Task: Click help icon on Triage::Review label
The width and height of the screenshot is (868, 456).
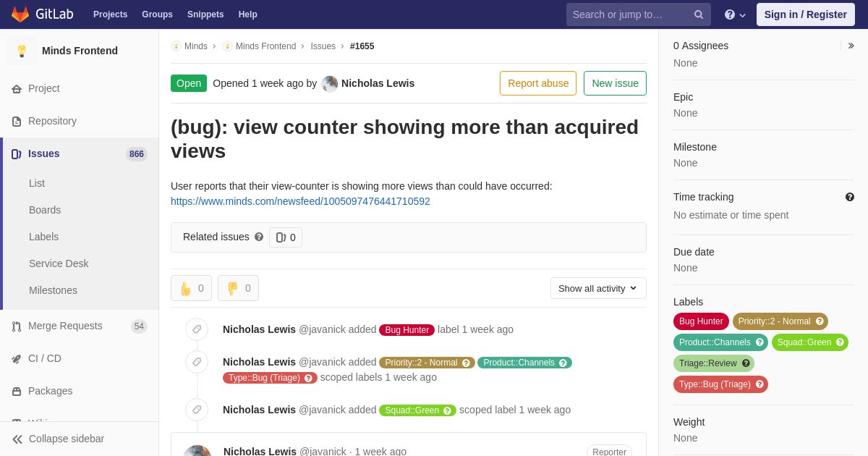Action: coord(746,363)
